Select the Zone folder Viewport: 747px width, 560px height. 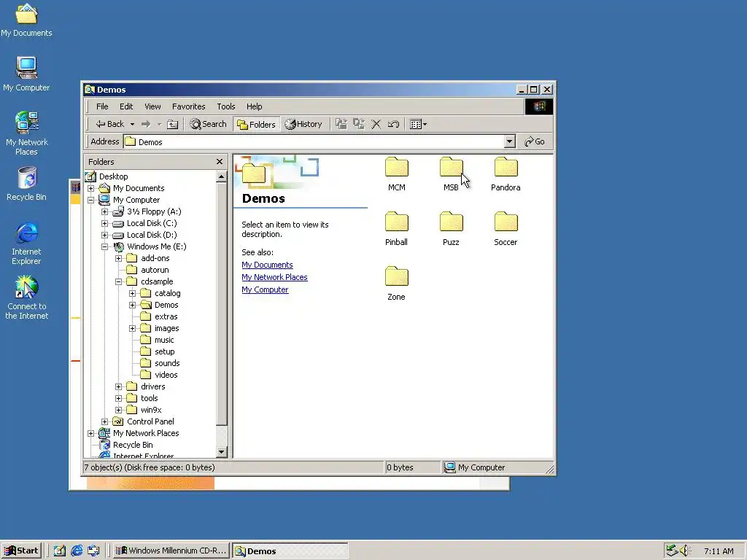[x=396, y=284]
